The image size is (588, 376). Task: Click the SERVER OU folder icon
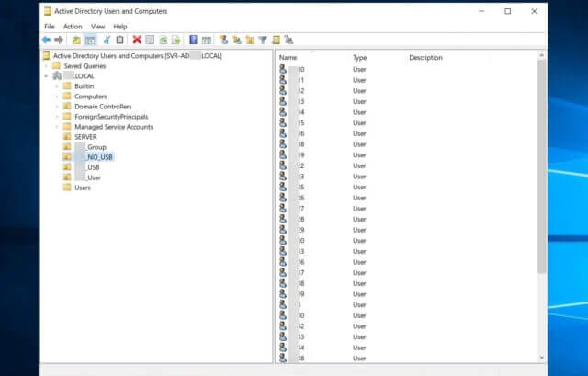tap(67, 137)
